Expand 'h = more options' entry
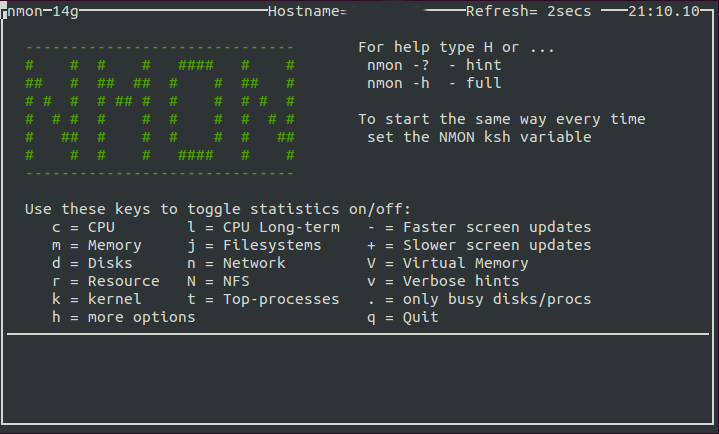This screenshot has width=719, height=434. (x=124, y=317)
